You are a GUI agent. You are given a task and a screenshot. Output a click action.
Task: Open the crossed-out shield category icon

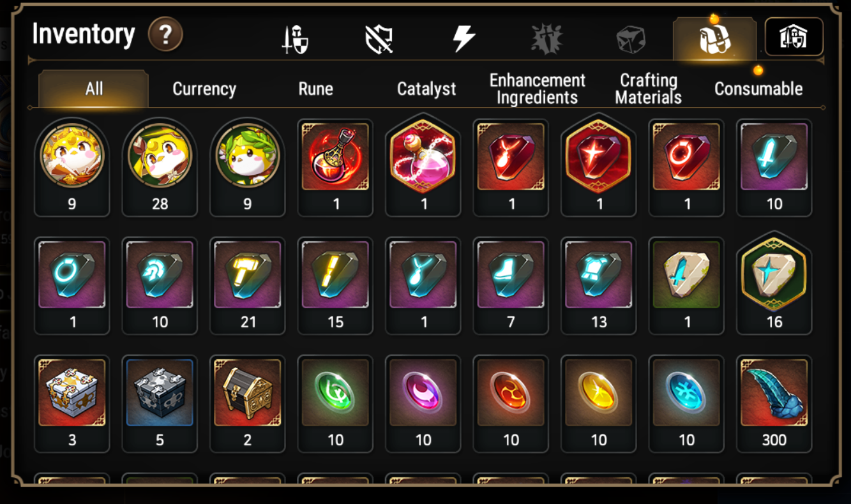pos(379,40)
